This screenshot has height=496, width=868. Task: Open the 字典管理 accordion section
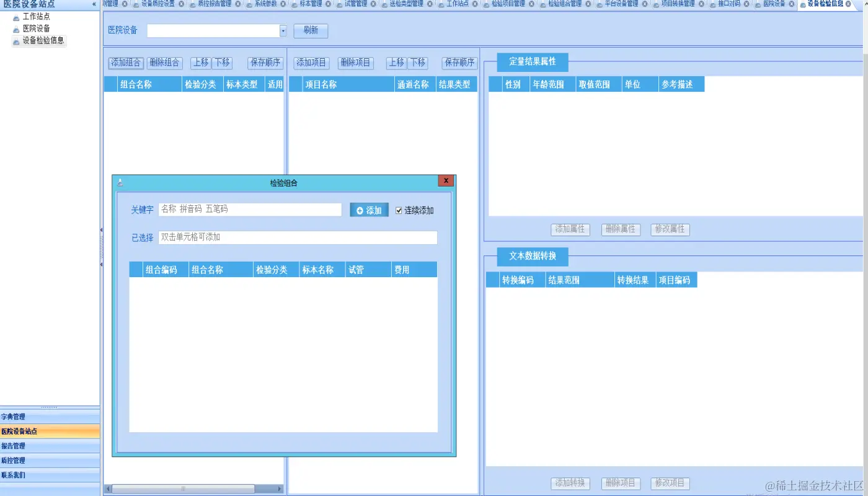(x=50, y=417)
